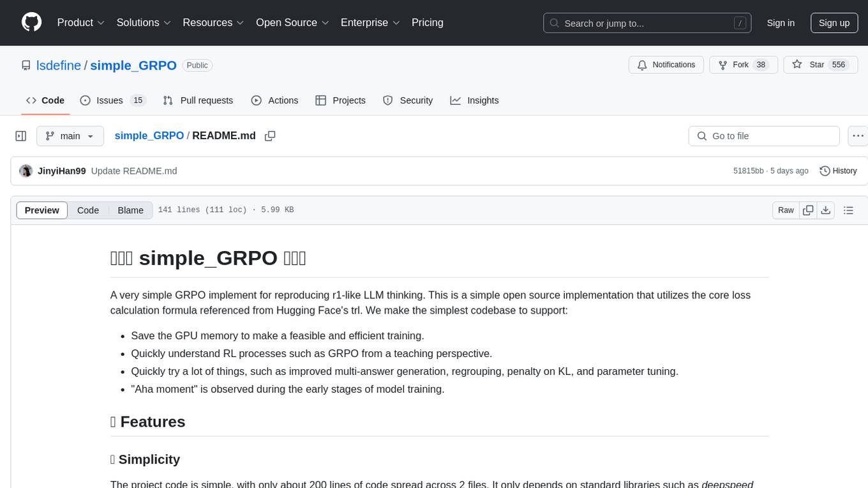This screenshot has width=868, height=488.
Task: Expand the Product menu
Action: click(x=81, y=22)
